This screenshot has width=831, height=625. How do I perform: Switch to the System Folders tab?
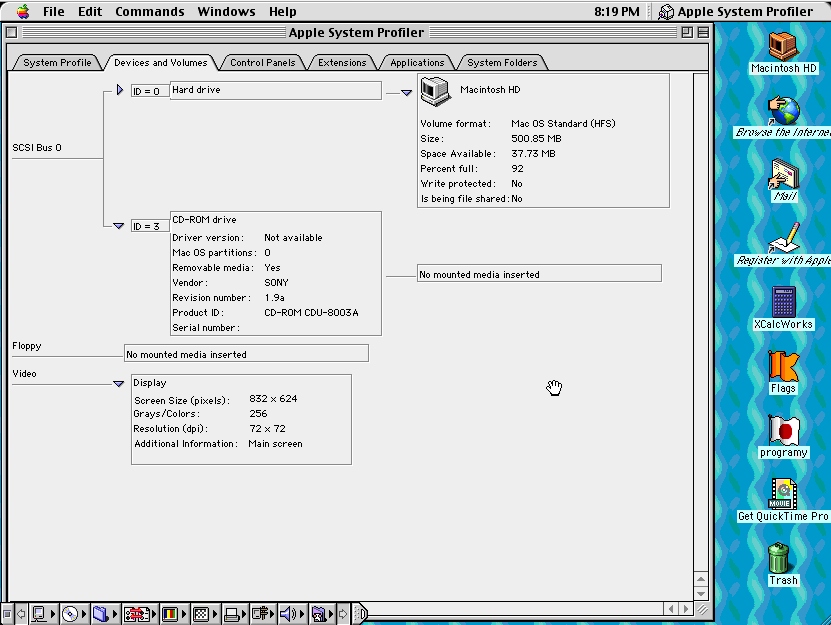(502, 63)
